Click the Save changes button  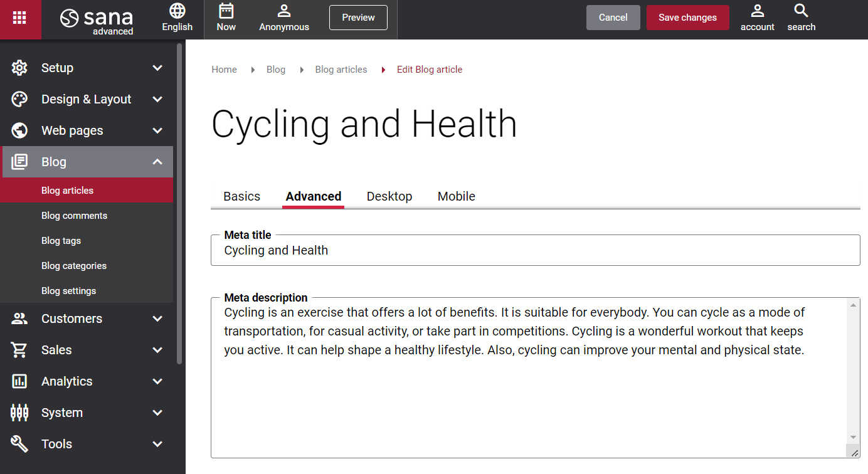[x=687, y=17]
